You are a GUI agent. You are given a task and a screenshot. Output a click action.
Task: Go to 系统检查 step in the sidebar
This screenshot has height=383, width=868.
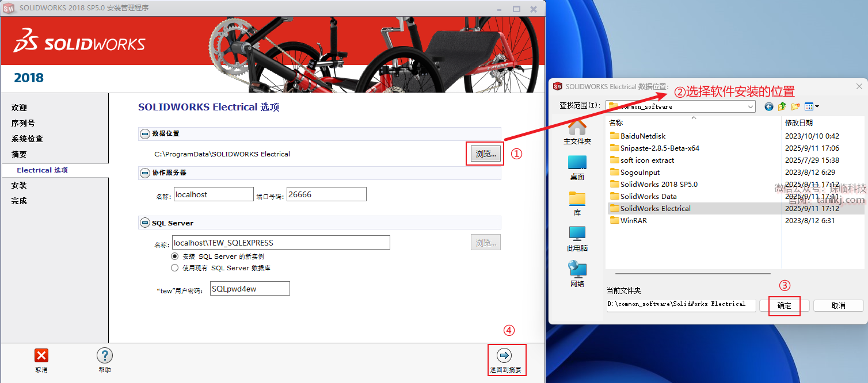click(27, 139)
